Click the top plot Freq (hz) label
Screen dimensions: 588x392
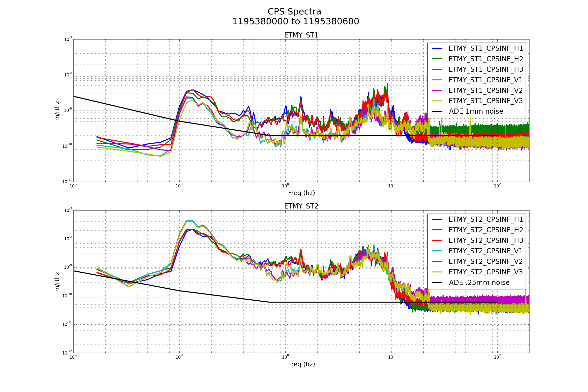(301, 193)
